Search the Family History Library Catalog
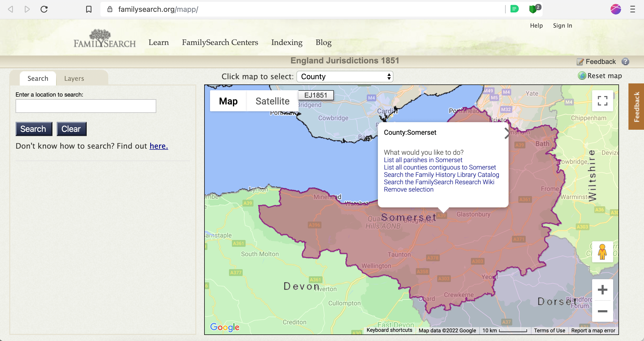 pyautogui.click(x=441, y=175)
